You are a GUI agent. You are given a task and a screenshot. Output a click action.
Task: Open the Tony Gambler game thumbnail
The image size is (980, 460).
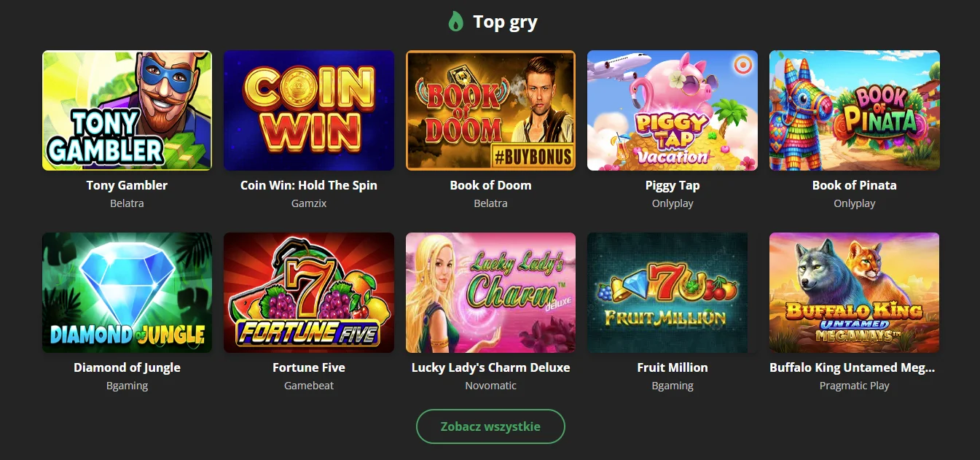(x=127, y=110)
